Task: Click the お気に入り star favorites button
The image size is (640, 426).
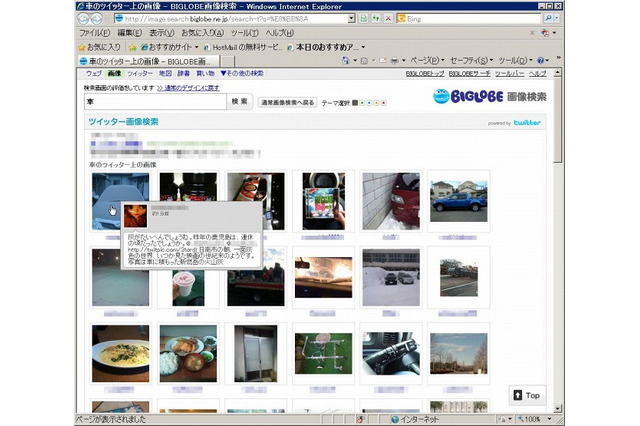Action: (x=100, y=47)
